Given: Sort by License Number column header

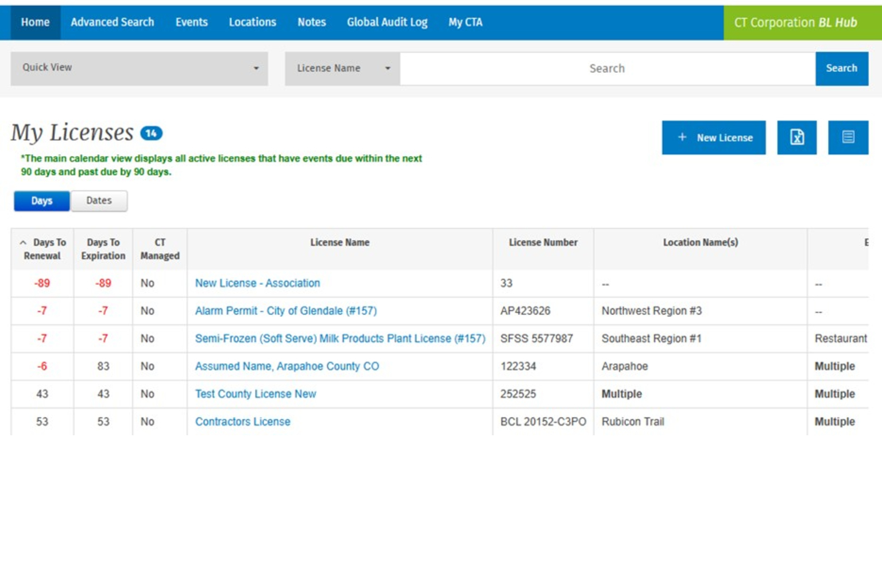Looking at the screenshot, I should point(543,242).
